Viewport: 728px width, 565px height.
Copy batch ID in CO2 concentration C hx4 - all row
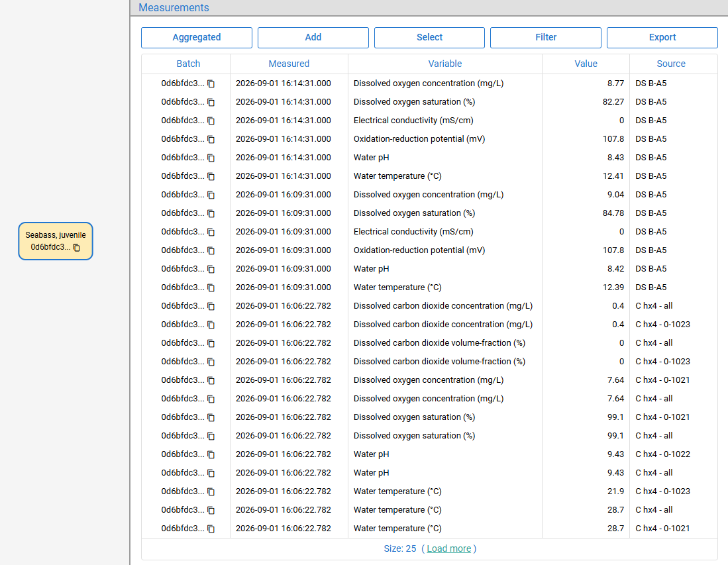pos(211,307)
